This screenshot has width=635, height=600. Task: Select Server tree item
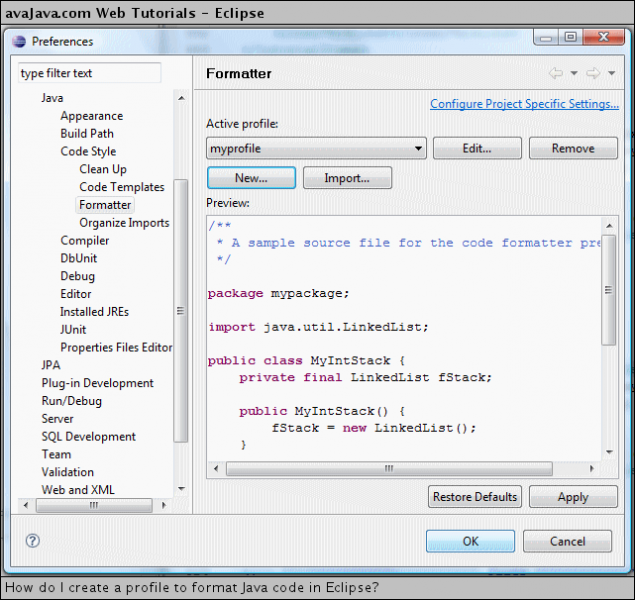[x=58, y=419]
